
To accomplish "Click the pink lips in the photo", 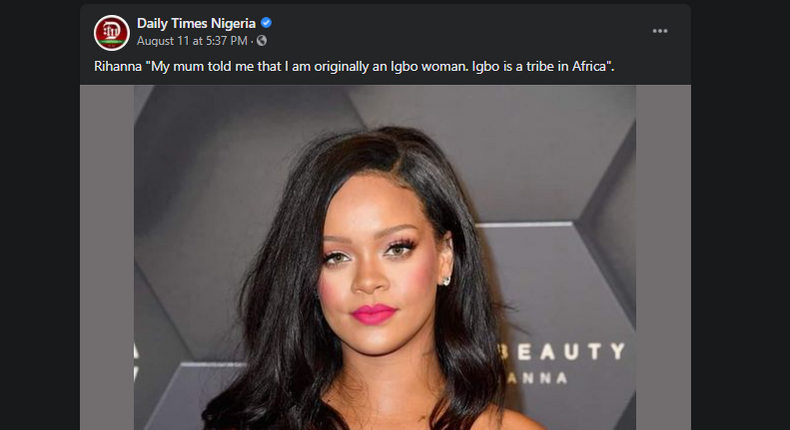I will 372,314.
